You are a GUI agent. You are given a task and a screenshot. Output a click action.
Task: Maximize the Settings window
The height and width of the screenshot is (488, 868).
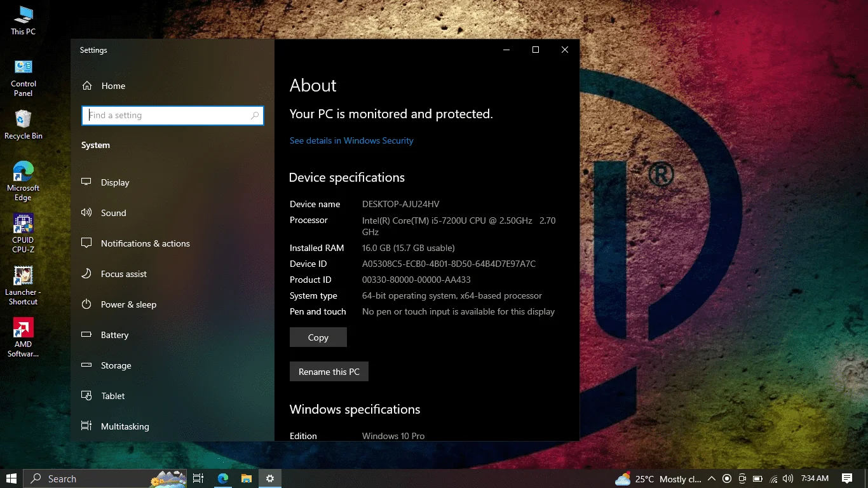pyautogui.click(x=536, y=50)
